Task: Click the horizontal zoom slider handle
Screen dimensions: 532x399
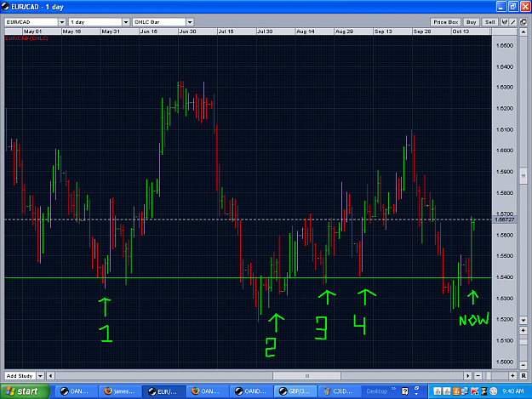Action: pyautogui.click(x=489, y=376)
